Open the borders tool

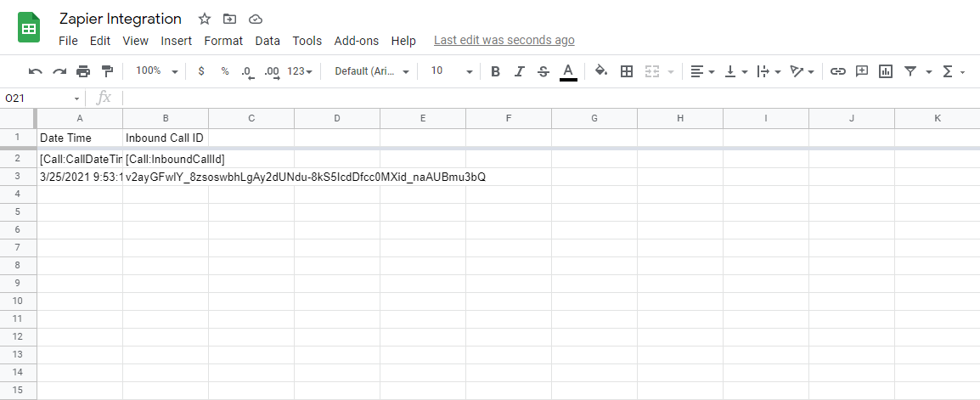coord(626,71)
